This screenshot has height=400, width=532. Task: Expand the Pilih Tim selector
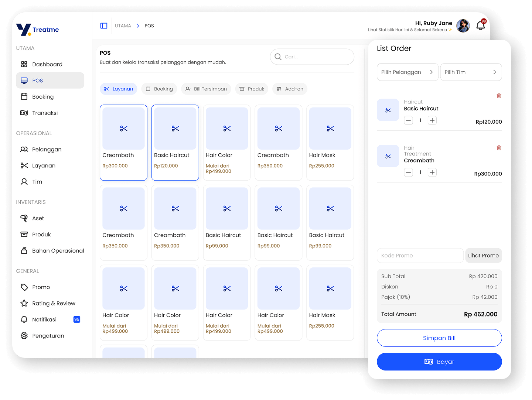[471, 72]
